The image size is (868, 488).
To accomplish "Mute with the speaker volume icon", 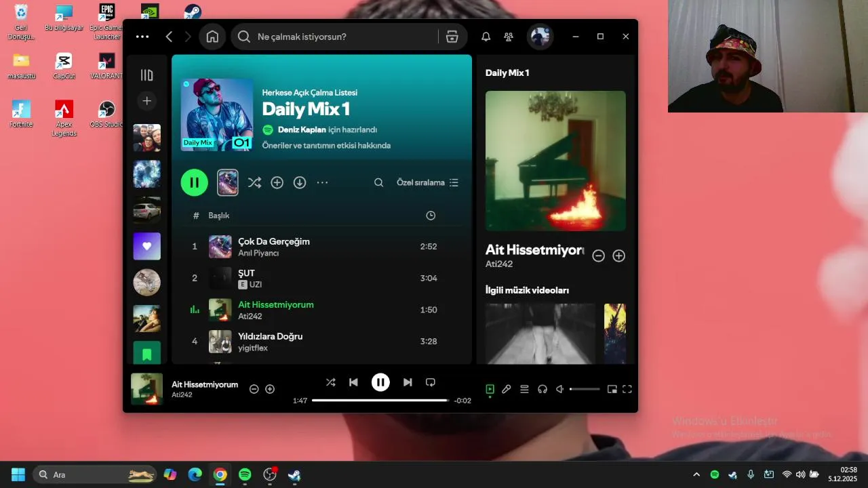I will pos(560,389).
